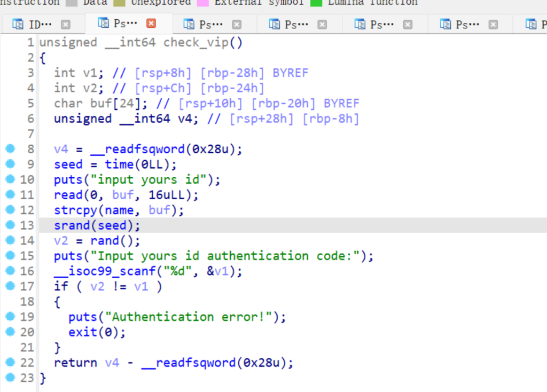Toggle breakpoint on the return statement line
This screenshot has width=547, height=392.
click(9, 363)
